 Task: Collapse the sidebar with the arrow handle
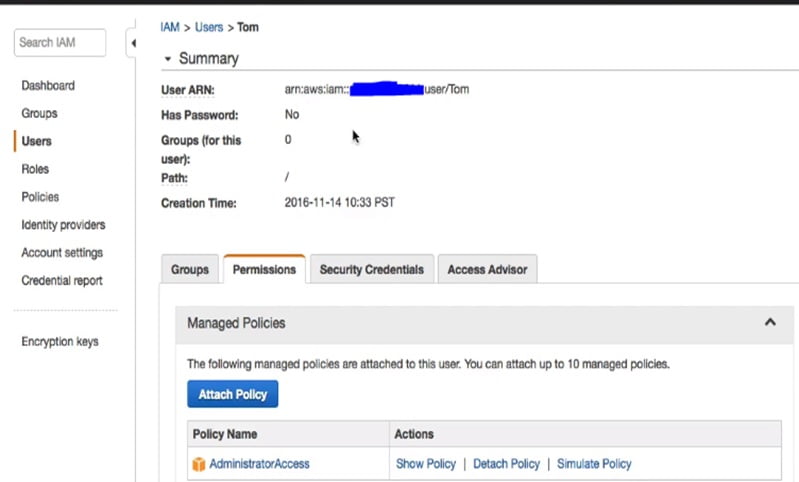[132, 43]
